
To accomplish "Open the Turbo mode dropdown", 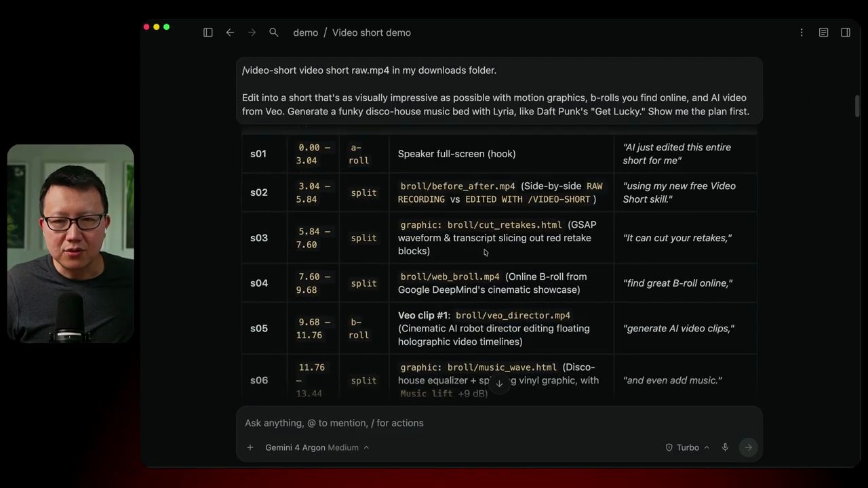I will click(x=687, y=447).
